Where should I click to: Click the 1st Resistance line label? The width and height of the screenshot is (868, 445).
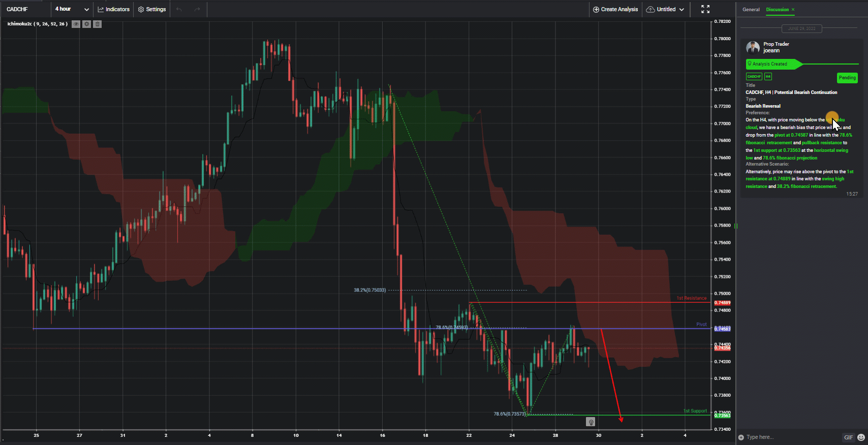[692, 298]
